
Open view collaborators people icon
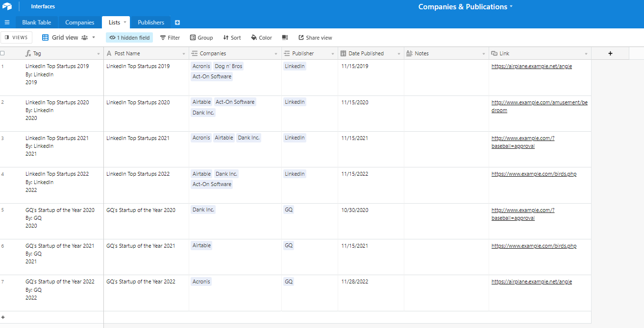tap(84, 38)
